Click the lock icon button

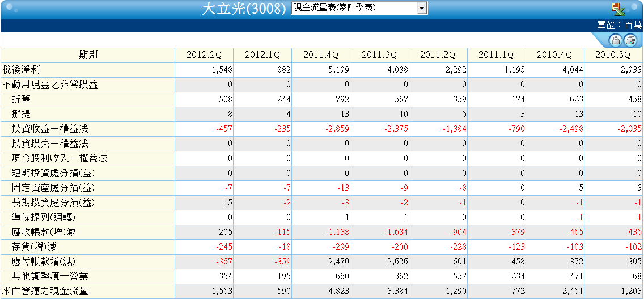pos(615,40)
